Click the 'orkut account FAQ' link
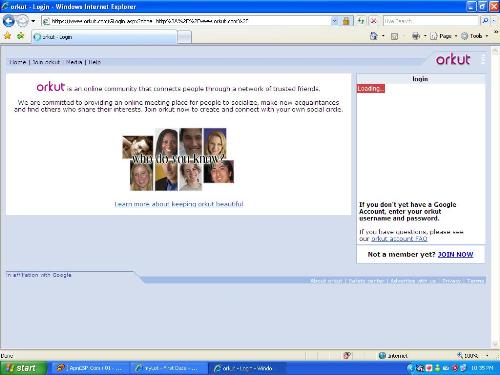The image size is (500, 375). pyautogui.click(x=399, y=239)
